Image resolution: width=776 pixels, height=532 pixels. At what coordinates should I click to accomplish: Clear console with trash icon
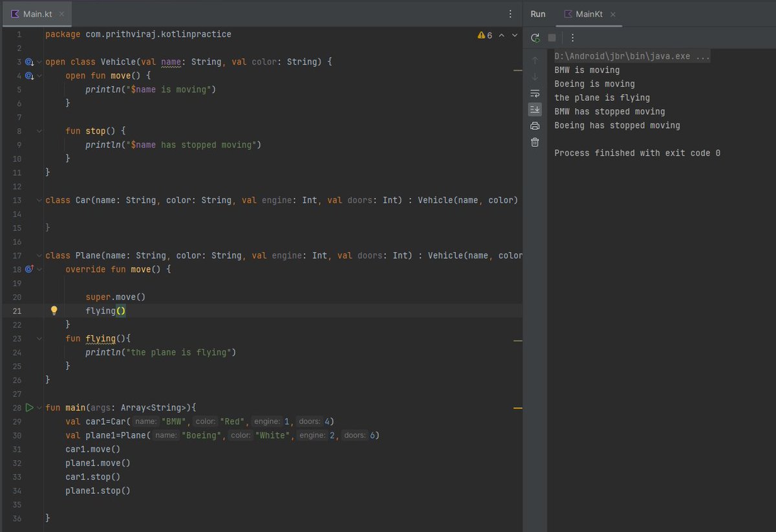(535, 142)
